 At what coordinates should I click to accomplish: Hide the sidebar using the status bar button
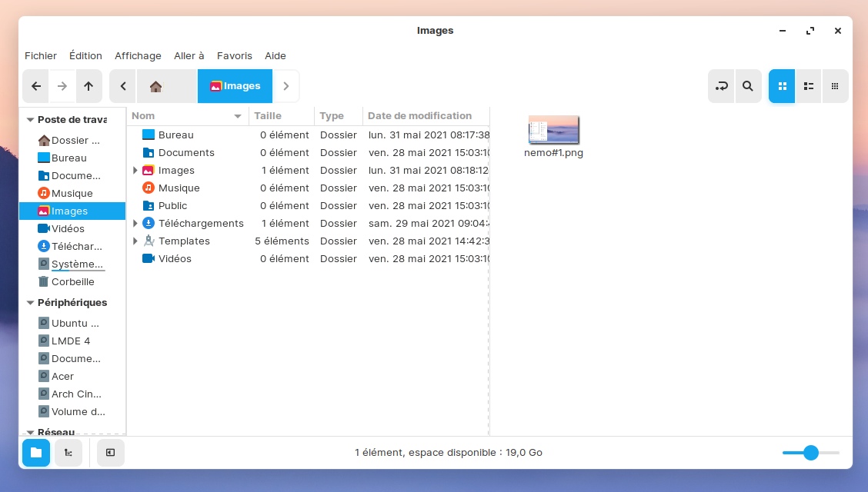coord(111,453)
